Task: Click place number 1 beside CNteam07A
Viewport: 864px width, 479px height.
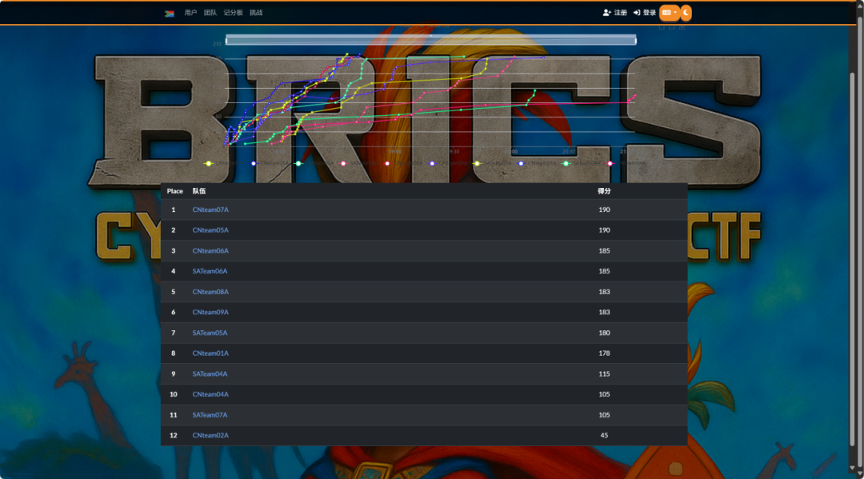Action: (x=173, y=209)
